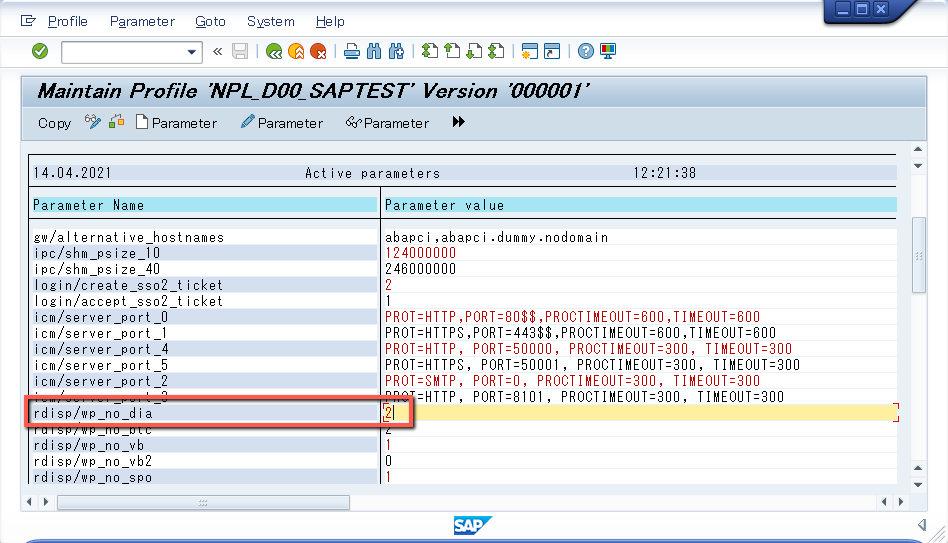Viewport: 948px width, 543px height.
Task: Open the Parameter menu
Action: [142, 22]
